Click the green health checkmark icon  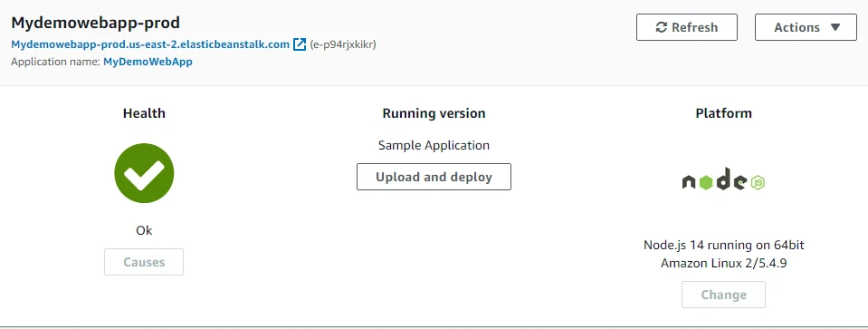[x=144, y=173]
